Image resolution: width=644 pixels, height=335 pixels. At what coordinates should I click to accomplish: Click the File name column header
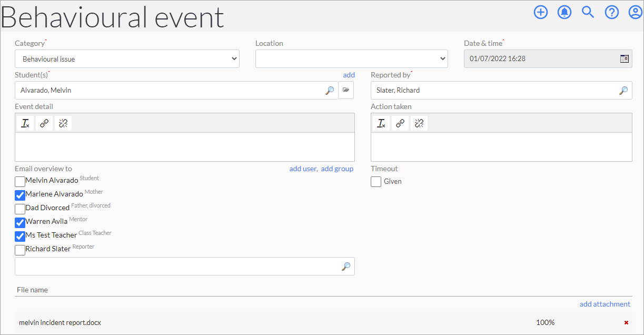(33, 290)
